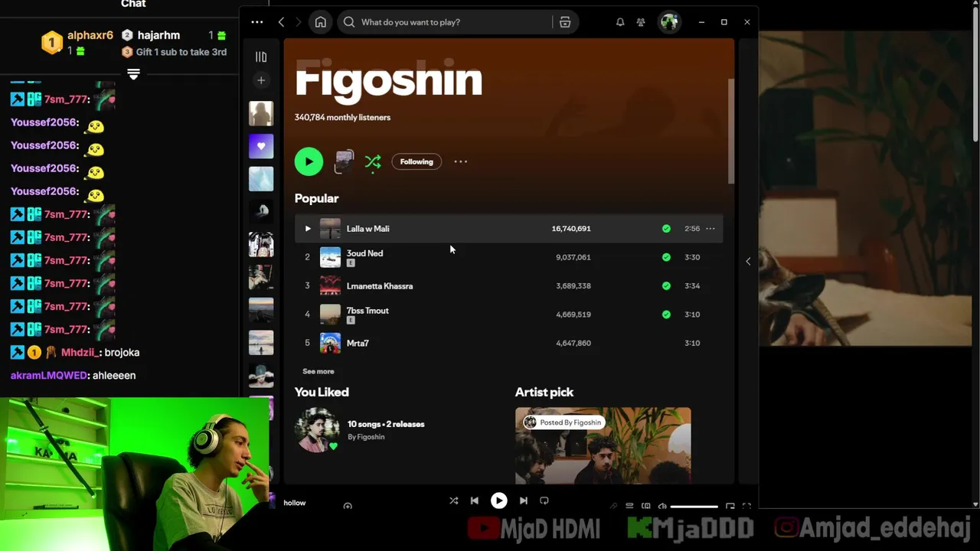Image resolution: width=980 pixels, height=551 pixels.
Task: Click the Mhdzii_ username in chat
Action: click(x=79, y=353)
